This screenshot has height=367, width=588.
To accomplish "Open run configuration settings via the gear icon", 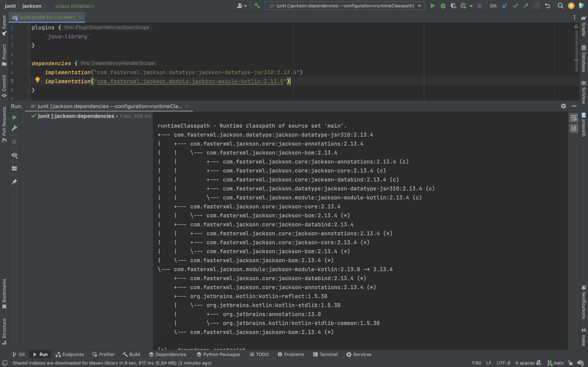I will tap(563, 106).
